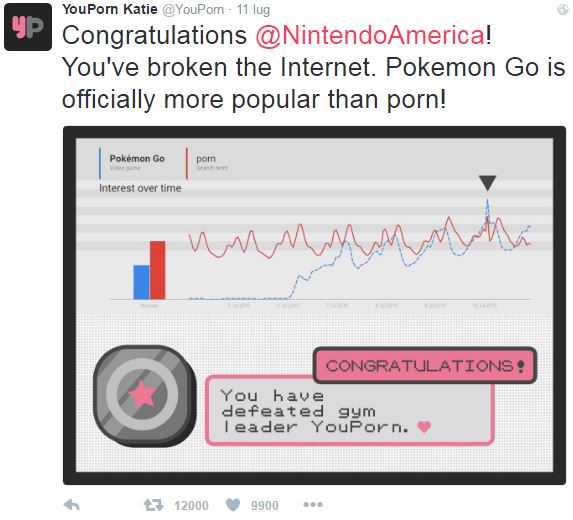Open the YouPorn Katie profile name
Screen dimensions: 573x520
point(110,9)
